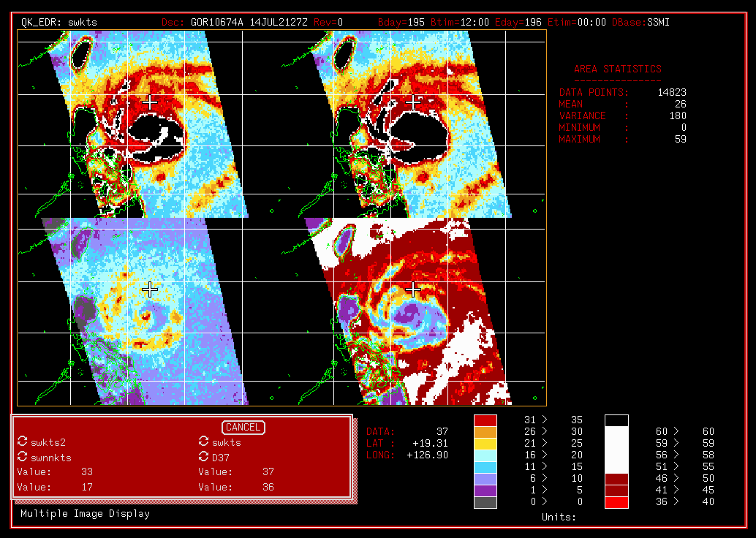756x538 pixels.
Task: Click crosshair cursor in bottom-right image
Action: coord(414,289)
